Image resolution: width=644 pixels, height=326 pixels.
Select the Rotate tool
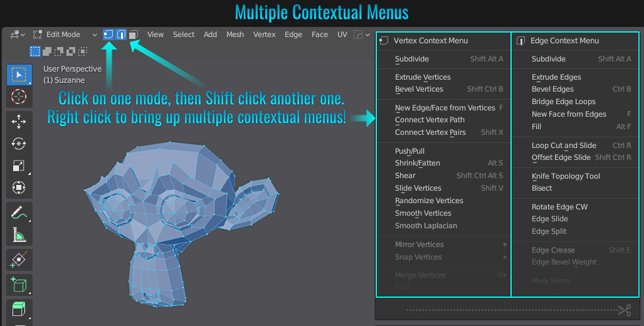19,144
